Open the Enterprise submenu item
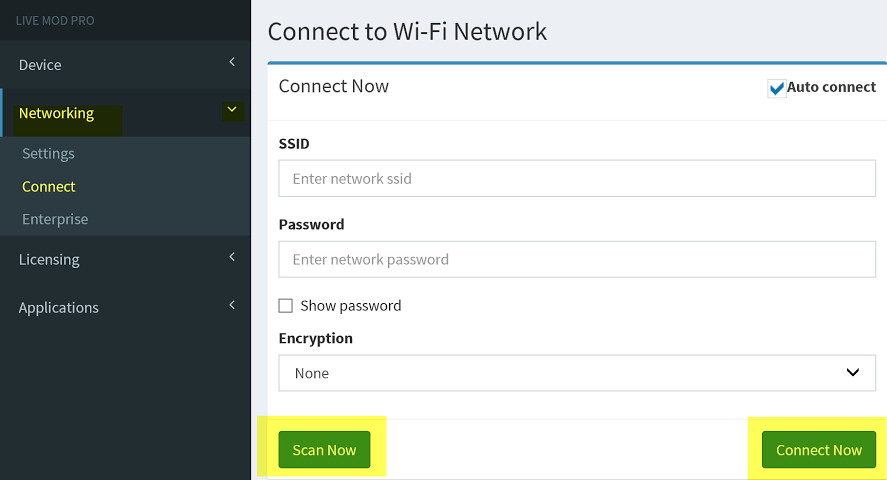The image size is (887, 480). pyautogui.click(x=55, y=219)
